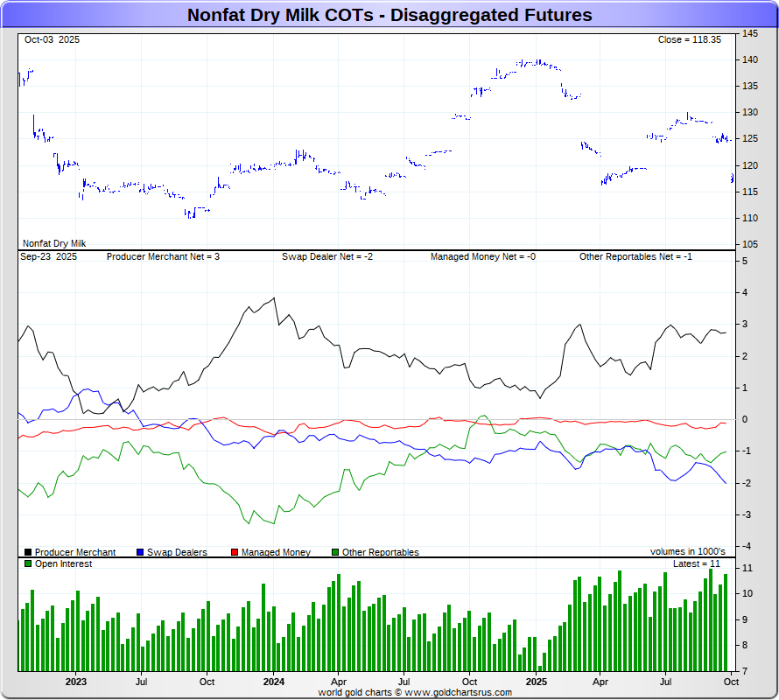
Task: Click 'Managed Money Net = -0' text
Action: 483,256
